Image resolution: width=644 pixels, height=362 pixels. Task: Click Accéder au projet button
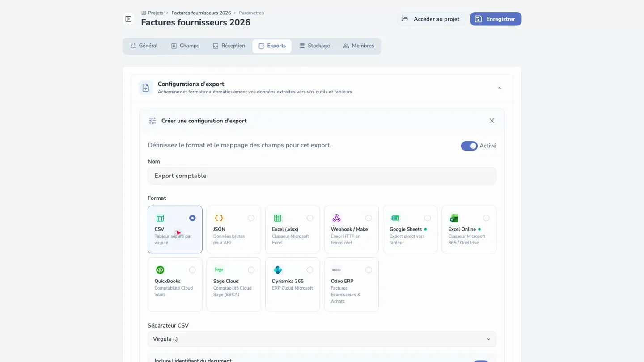point(431,19)
